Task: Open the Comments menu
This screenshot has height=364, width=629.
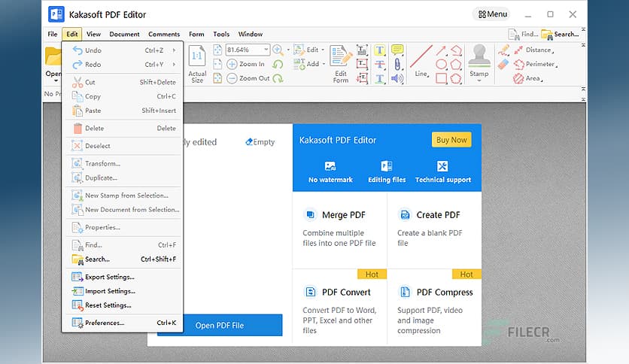Action: pos(163,34)
